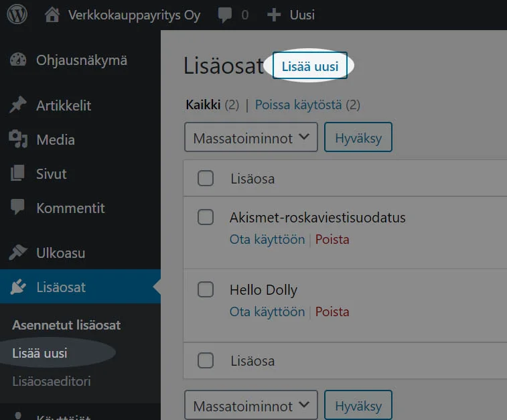Select Lisää uusi in the sidebar submenu
507x420 pixels.
click(x=40, y=353)
